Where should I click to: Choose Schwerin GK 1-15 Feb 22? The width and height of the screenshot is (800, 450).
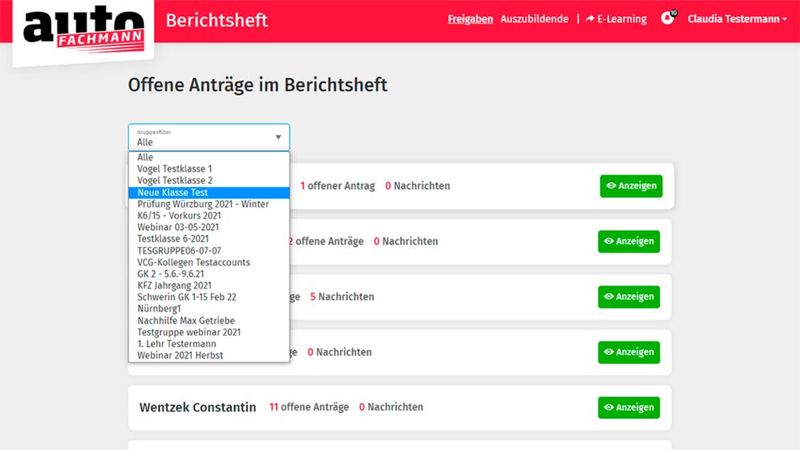209,297
